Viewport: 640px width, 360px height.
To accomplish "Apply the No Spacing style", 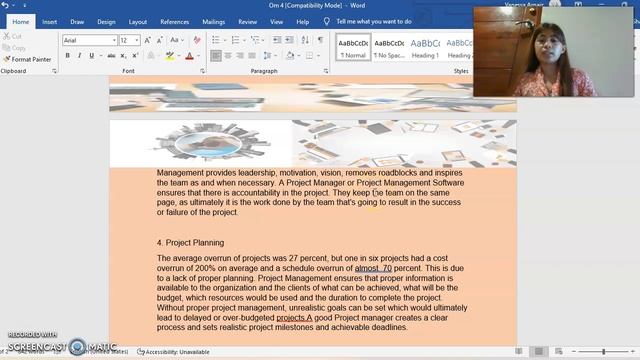I will pos(389,48).
